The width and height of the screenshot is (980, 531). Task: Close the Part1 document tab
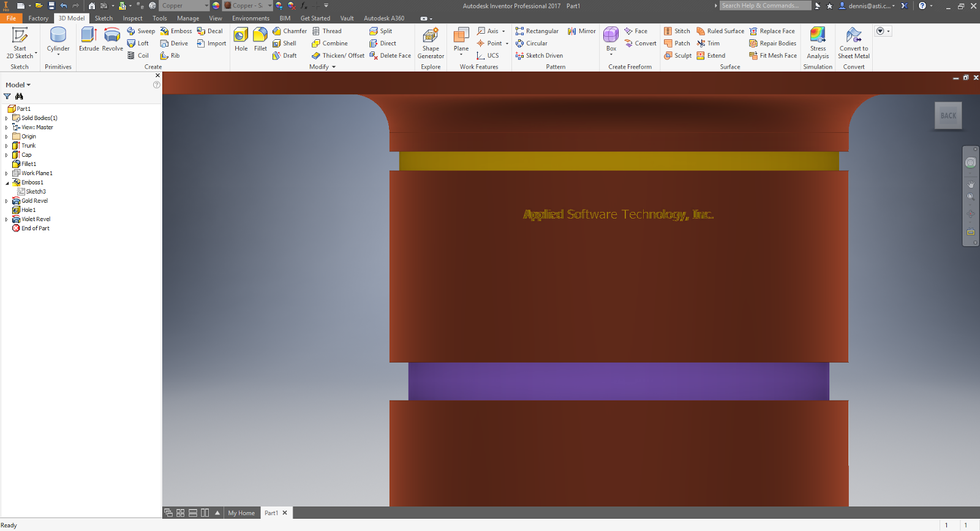285,513
